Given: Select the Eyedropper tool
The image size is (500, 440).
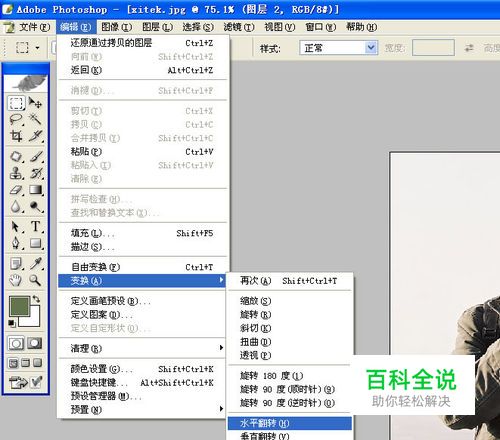Looking at the screenshot, I should point(35,263).
